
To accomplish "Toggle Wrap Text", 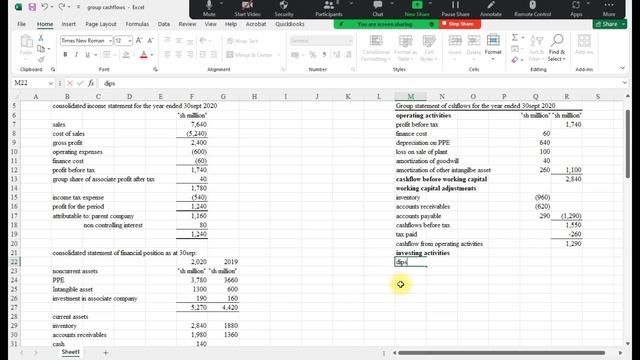I will click(x=242, y=41).
